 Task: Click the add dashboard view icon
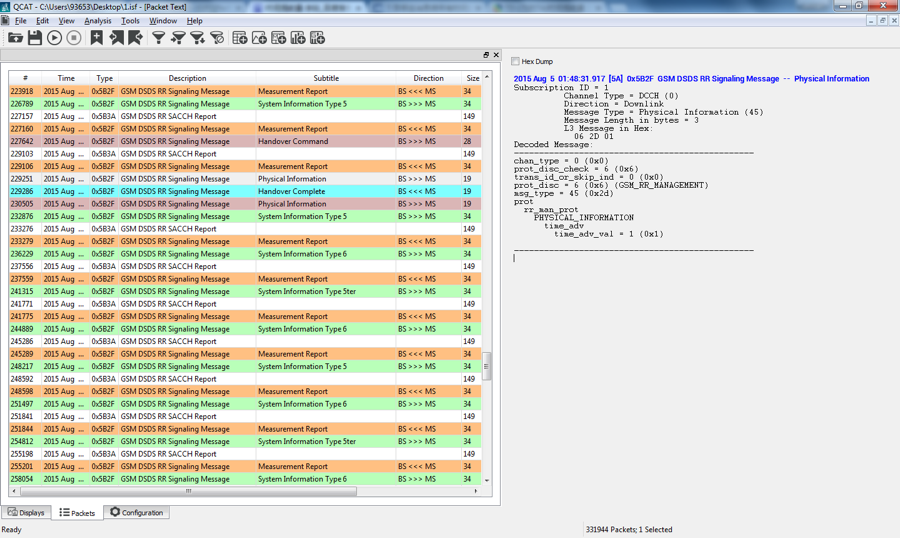click(317, 38)
